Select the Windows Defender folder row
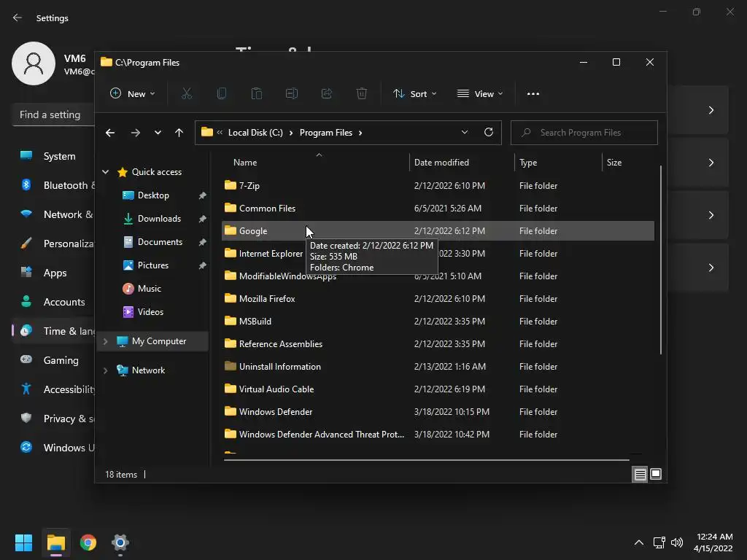Image resolution: width=747 pixels, height=560 pixels. (x=438, y=412)
